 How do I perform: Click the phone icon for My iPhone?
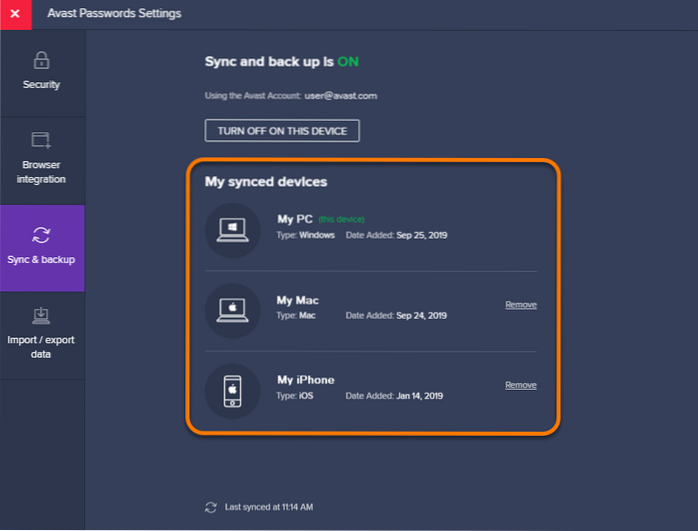click(x=233, y=390)
